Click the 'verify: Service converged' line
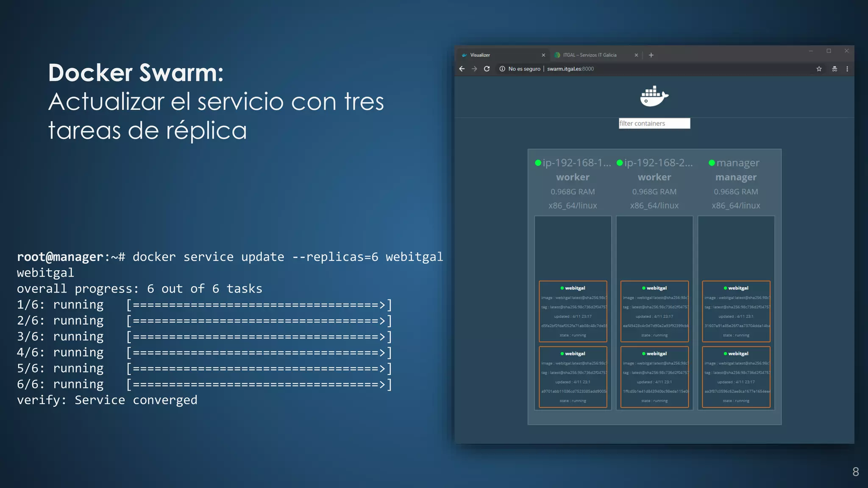This screenshot has height=488, width=868. click(107, 400)
